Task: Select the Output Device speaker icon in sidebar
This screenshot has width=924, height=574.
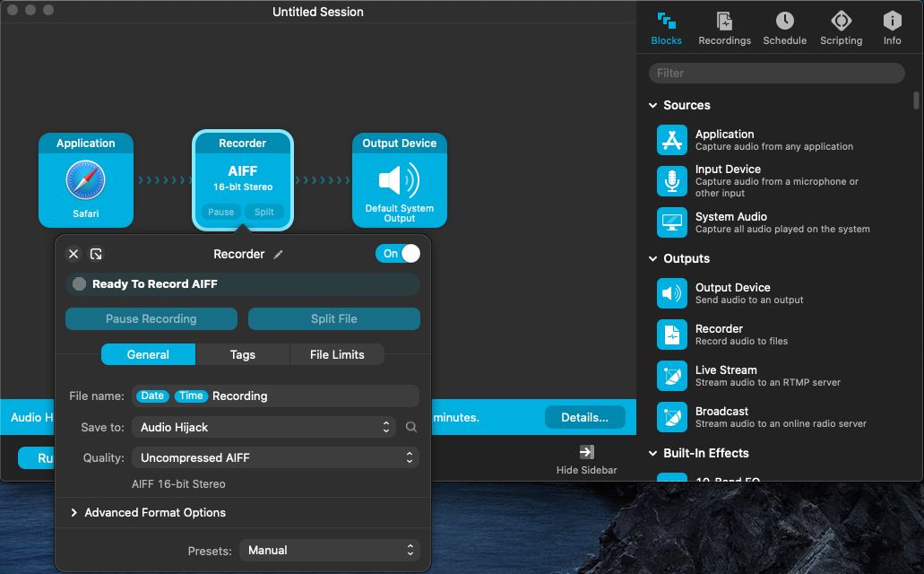Action: [x=672, y=293]
